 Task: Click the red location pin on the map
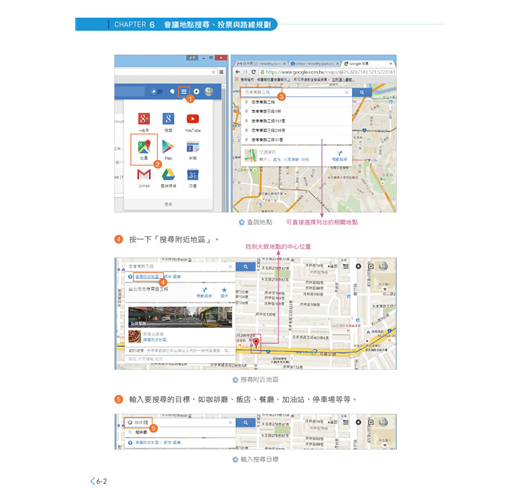coord(256,342)
